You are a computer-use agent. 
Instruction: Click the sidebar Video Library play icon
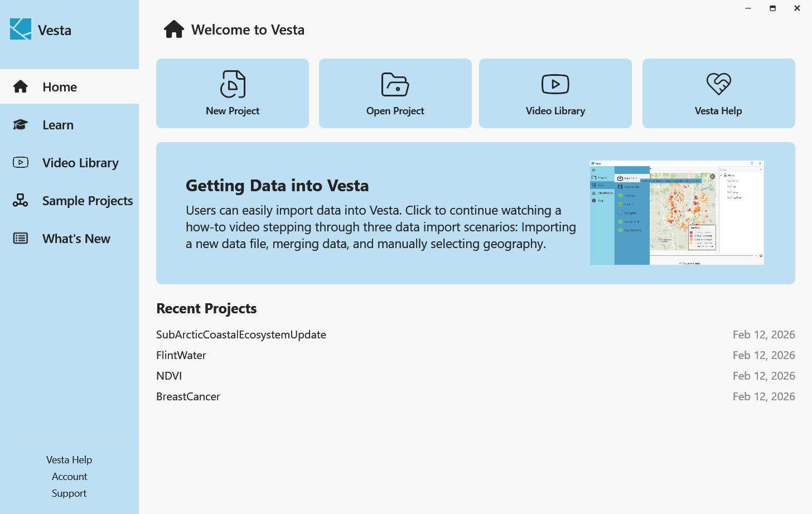(x=21, y=163)
